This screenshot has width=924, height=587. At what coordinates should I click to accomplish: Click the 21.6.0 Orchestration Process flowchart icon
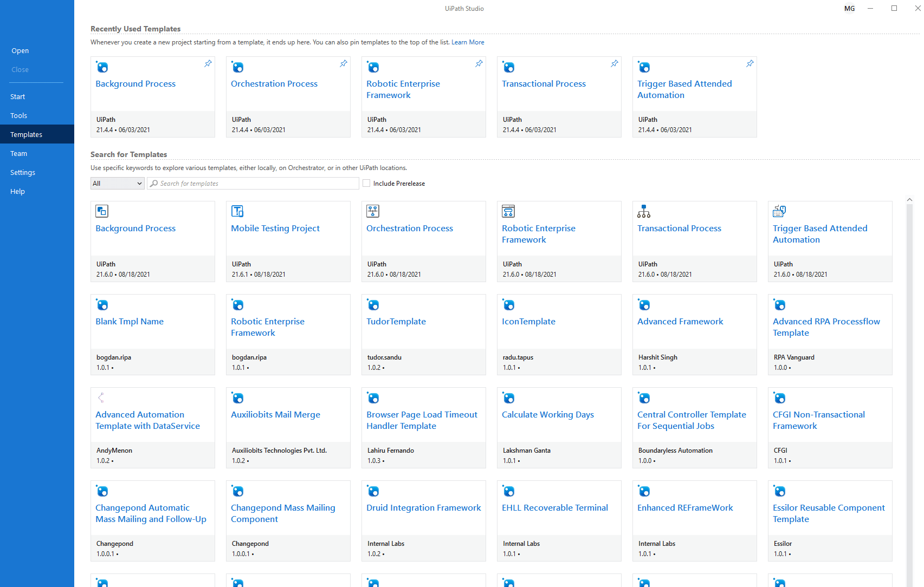point(373,211)
